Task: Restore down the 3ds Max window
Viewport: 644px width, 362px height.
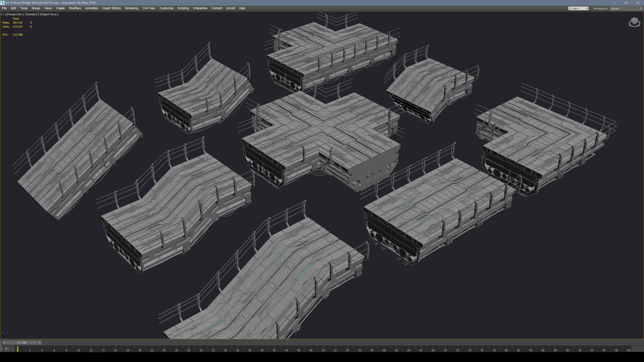Action: [626, 3]
